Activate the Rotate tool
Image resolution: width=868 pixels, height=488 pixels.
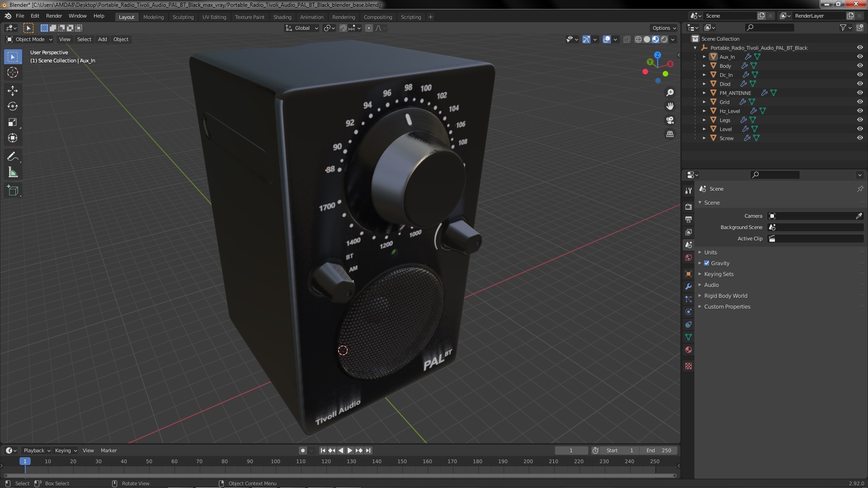coord(13,106)
